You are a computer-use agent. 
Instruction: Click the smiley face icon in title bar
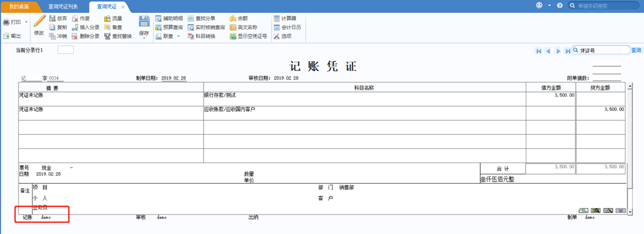pyautogui.click(x=539, y=6)
